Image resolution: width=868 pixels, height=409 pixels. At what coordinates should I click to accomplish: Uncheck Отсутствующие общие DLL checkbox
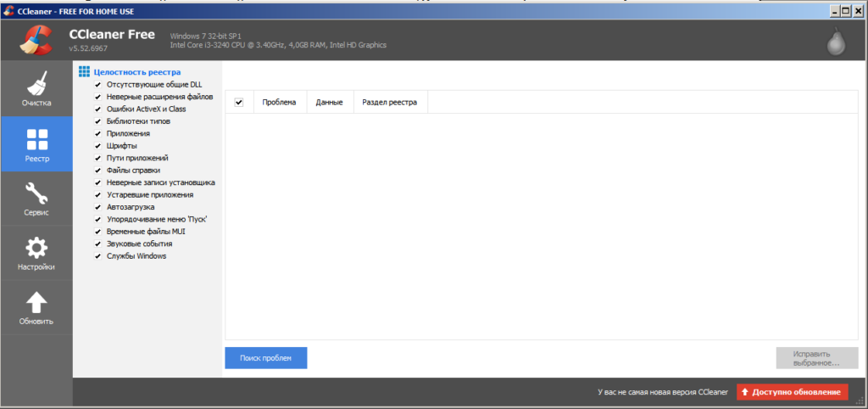(98, 85)
